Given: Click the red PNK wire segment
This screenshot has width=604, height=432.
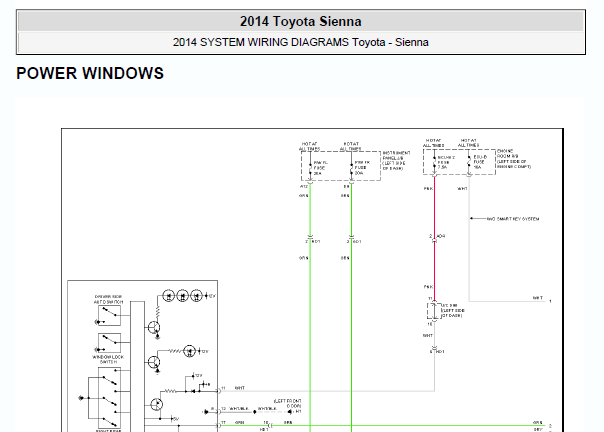Looking at the screenshot, I should [x=435, y=239].
